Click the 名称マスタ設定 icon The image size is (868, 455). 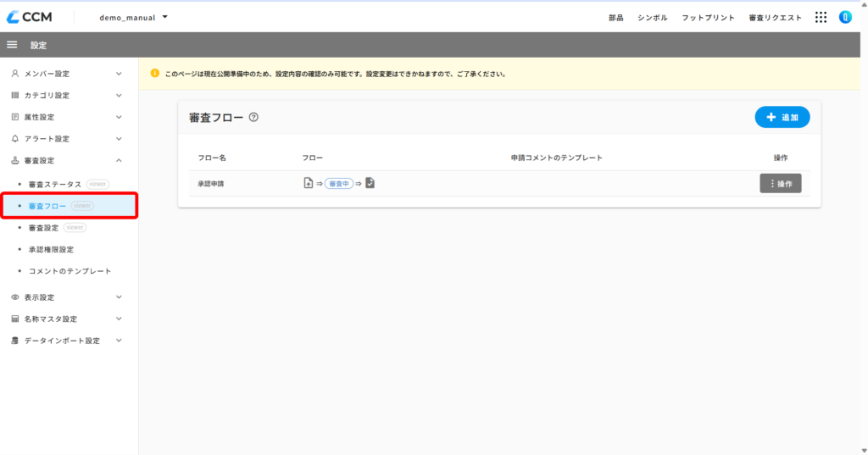pyautogui.click(x=15, y=319)
